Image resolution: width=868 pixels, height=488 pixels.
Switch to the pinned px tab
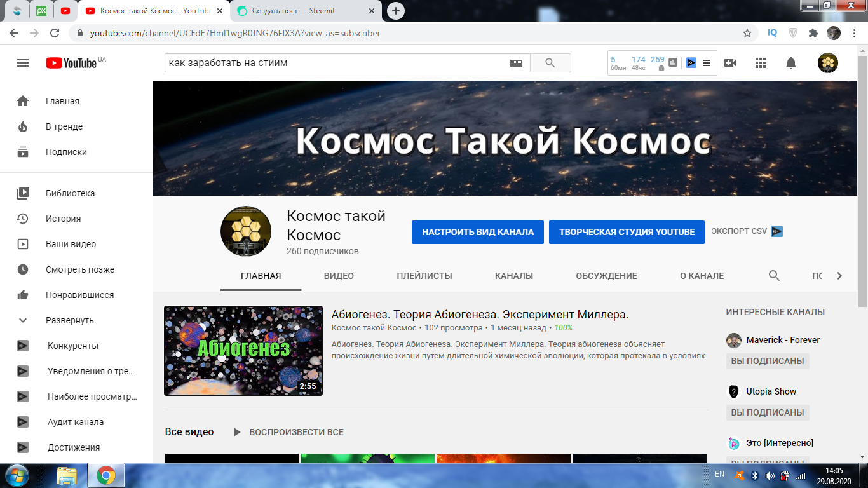pyautogui.click(x=41, y=11)
